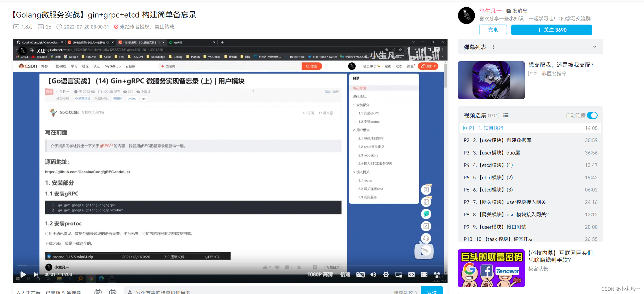Open 巨头的财富密码 video thumbnail
Viewport: 644px width, 294px height.
click(x=491, y=268)
